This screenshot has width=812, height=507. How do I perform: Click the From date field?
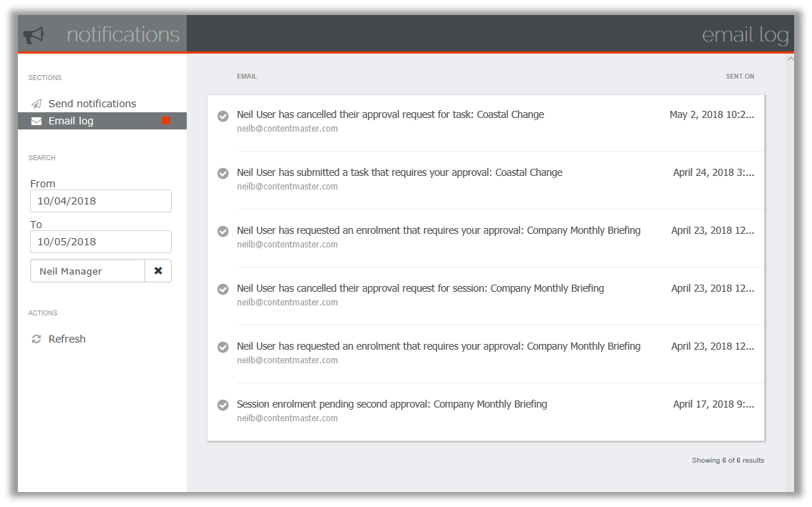100,201
